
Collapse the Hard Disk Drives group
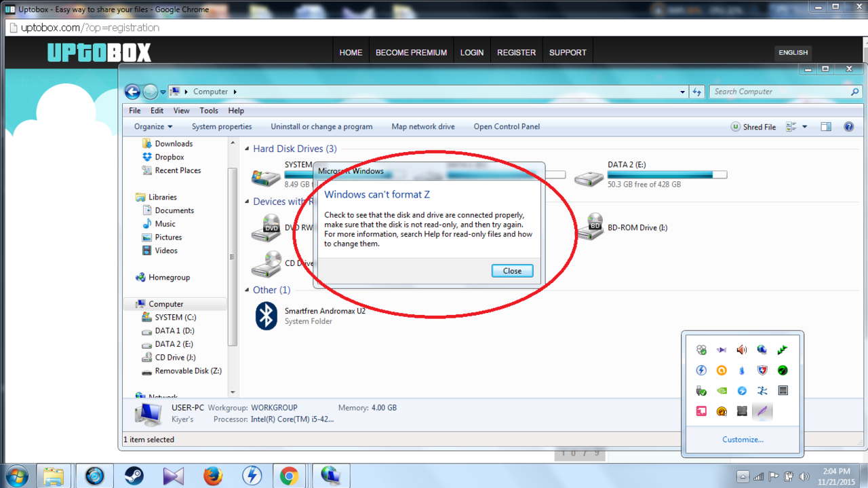tap(248, 149)
